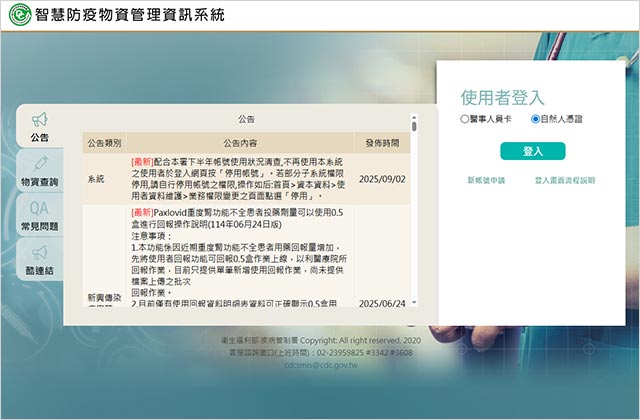Select the 醫事人員卡 radio button
Viewport: 640px width, 420px height.
pos(465,118)
